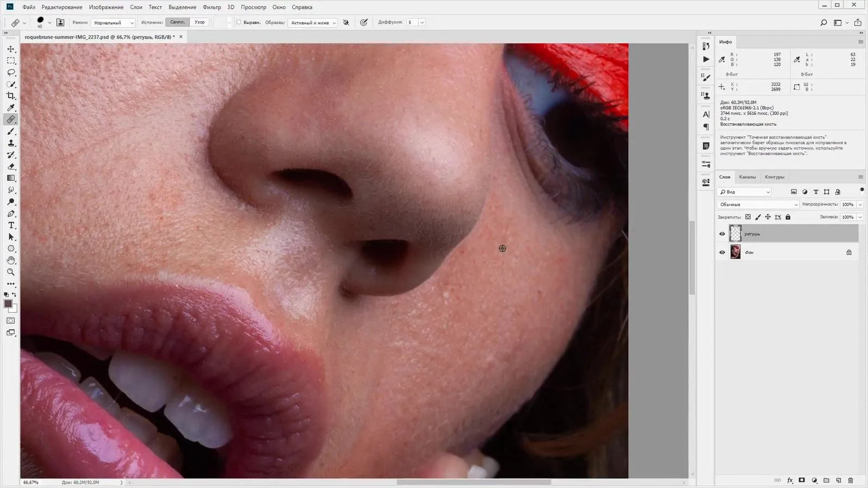Open the Изображение menu
This screenshot has width=868, height=488.
106,7
